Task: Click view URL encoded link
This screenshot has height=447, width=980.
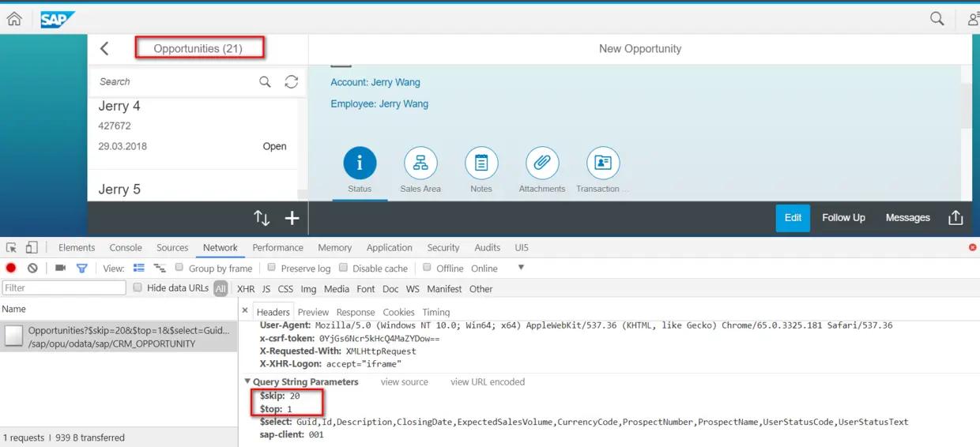Action: tap(488, 381)
